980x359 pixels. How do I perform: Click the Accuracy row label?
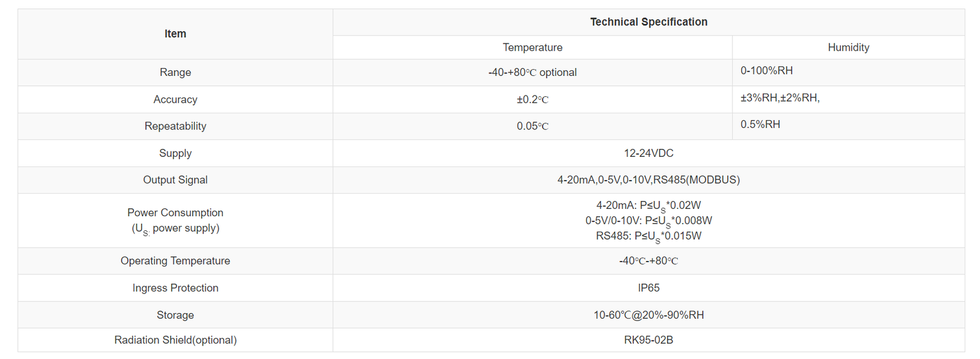[175, 99]
